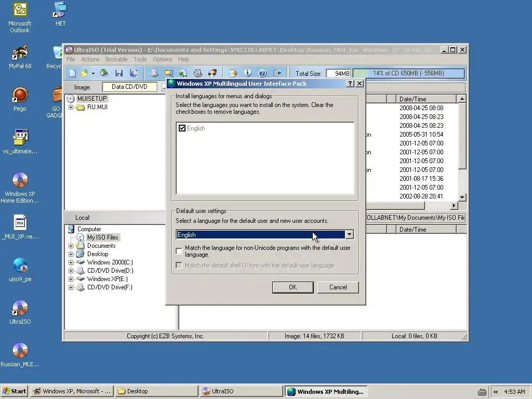The width and height of the screenshot is (532, 399).
Task: Click the Save floppy-disk icon in UltraISO
Action: tap(119, 73)
